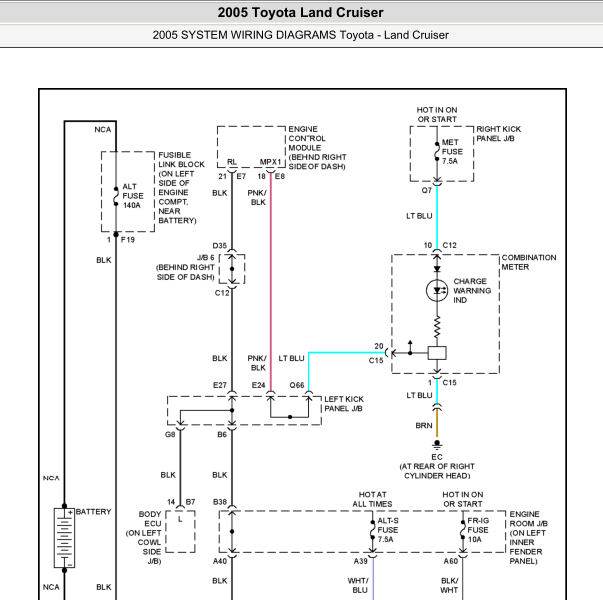Click the 'A39' connector label
This screenshot has height=600, width=603.
[x=361, y=562]
